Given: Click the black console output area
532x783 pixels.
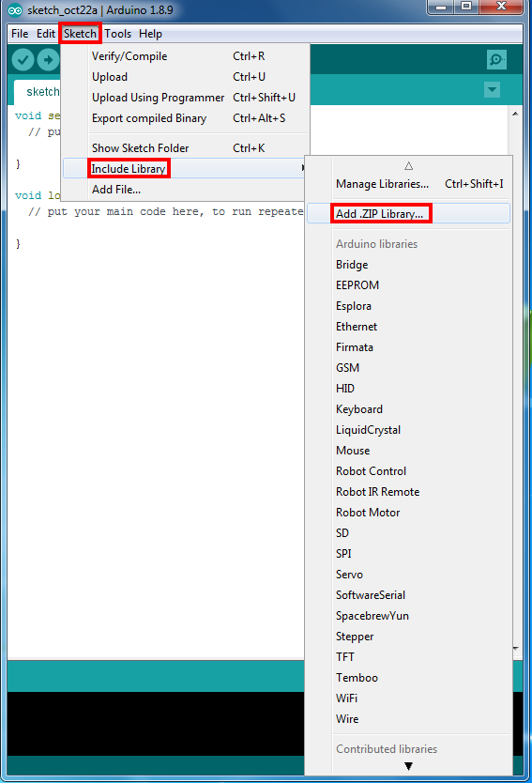Looking at the screenshot, I should (x=156, y=724).
